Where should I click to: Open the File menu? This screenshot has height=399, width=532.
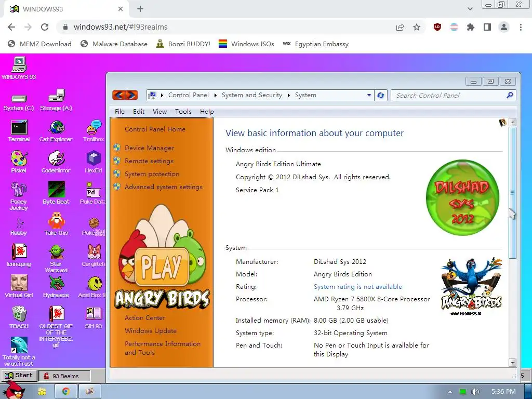[119, 112]
